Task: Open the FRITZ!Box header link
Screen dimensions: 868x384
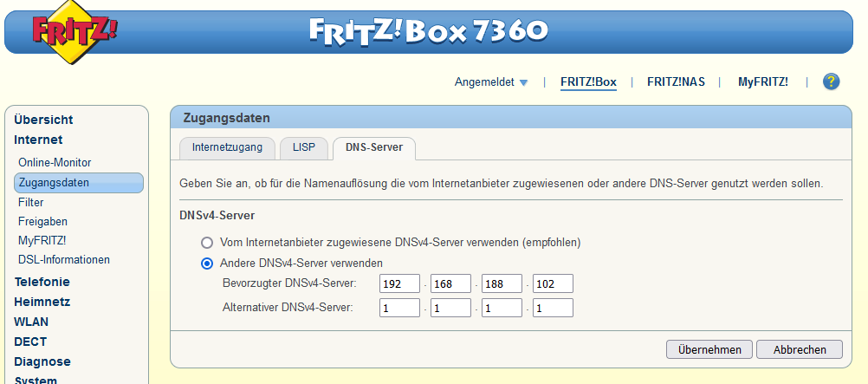Action: tap(588, 82)
